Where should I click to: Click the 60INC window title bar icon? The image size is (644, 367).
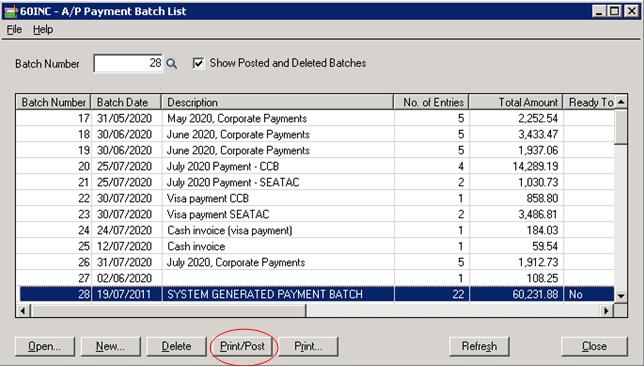[10, 11]
